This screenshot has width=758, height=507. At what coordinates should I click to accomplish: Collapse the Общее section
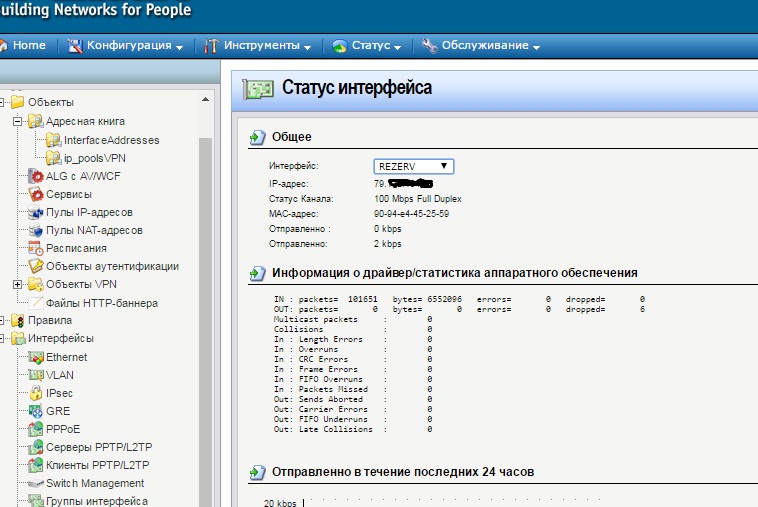[x=257, y=137]
